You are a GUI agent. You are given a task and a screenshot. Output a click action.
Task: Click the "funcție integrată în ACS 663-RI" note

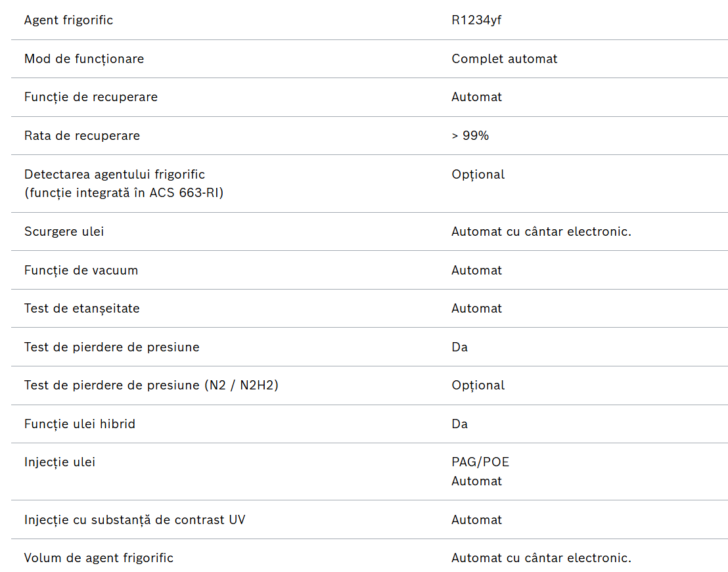click(124, 194)
